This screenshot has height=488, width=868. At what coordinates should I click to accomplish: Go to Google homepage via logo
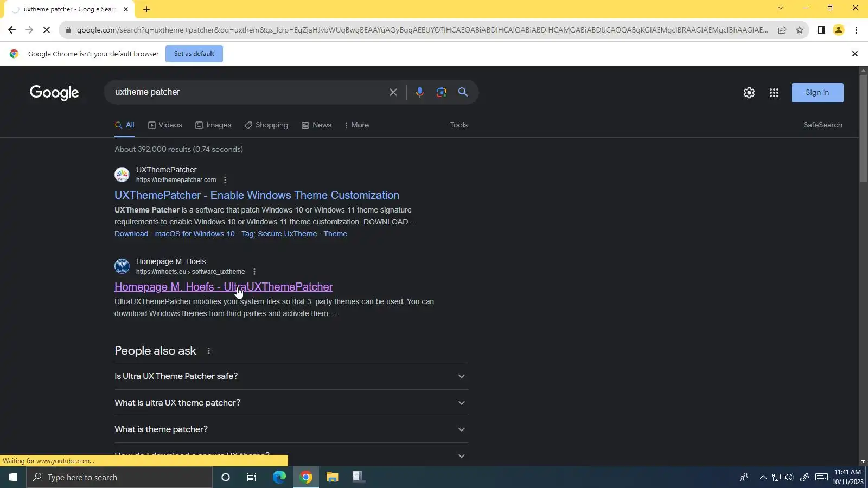54,93
